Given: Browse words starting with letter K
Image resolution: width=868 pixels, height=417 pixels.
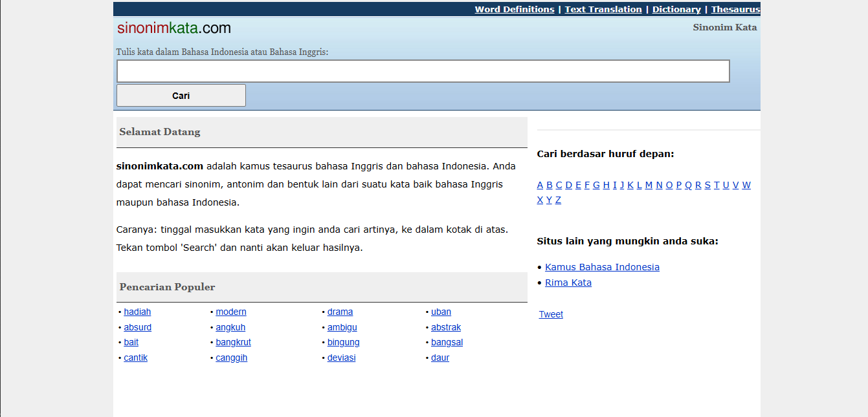Looking at the screenshot, I should click(630, 185).
